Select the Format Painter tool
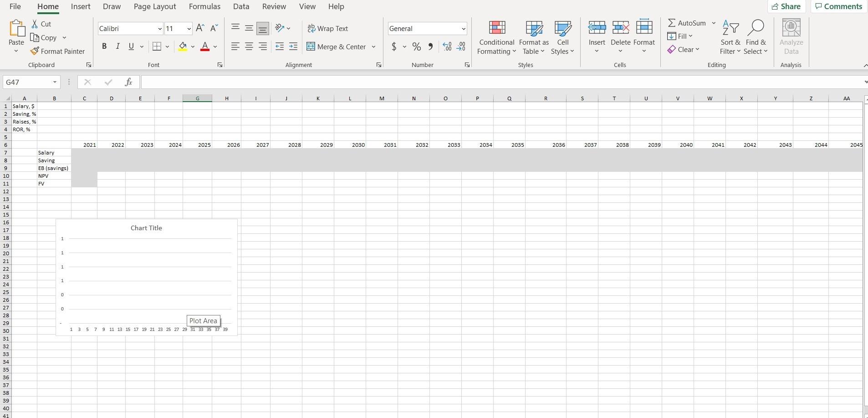 [58, 51]
